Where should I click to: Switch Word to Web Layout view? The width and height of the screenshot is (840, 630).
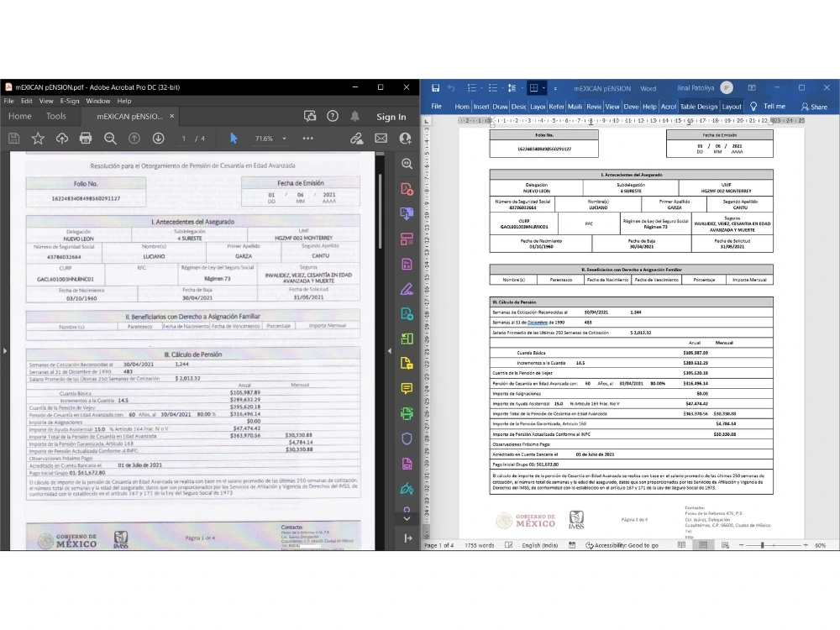click(x=725, y=545)
